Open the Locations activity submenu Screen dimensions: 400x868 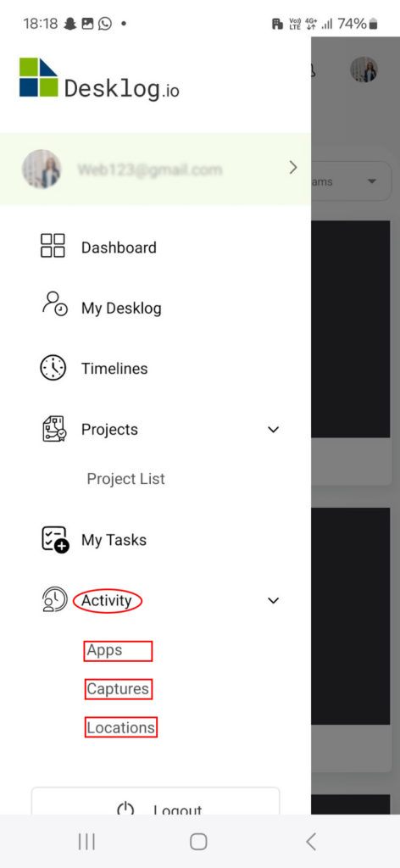pyautogui.click(x=120, y=727)
